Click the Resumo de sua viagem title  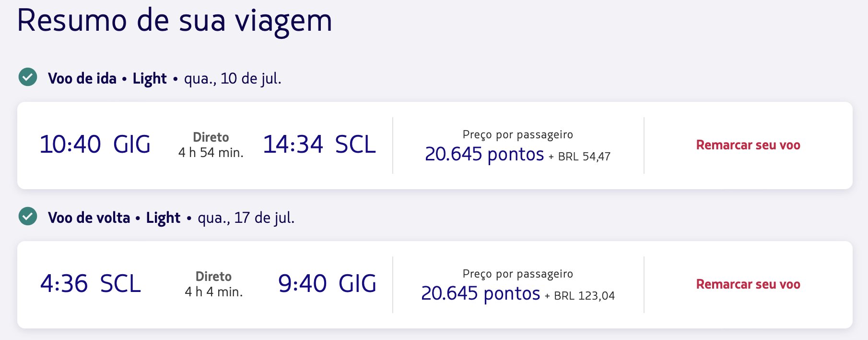pyautogui.click(x=175, y=21)
